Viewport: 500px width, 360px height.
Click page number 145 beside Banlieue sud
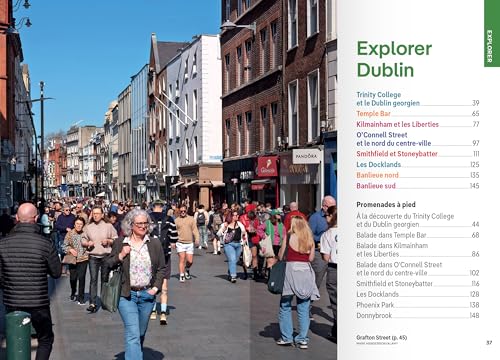[x=475, y=186]
